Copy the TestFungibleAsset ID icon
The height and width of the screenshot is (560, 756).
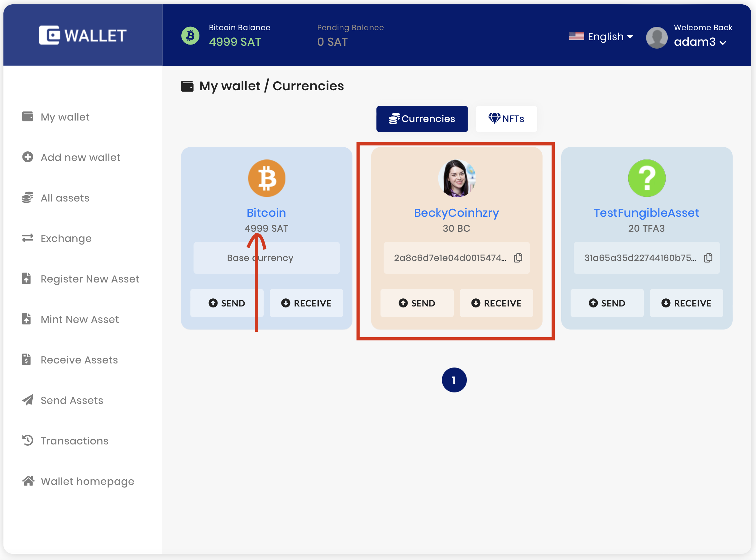click(x=708, y=258)
